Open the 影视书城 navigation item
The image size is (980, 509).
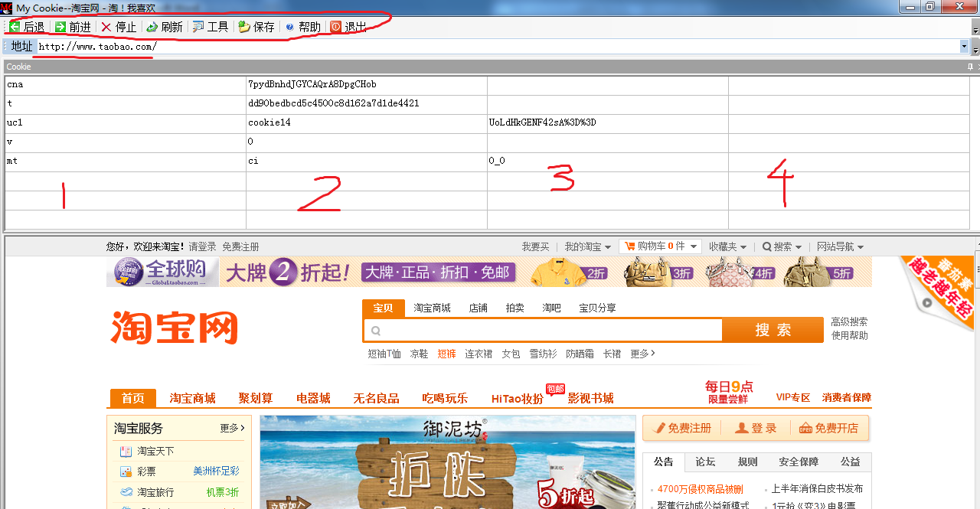click(590, 398)
